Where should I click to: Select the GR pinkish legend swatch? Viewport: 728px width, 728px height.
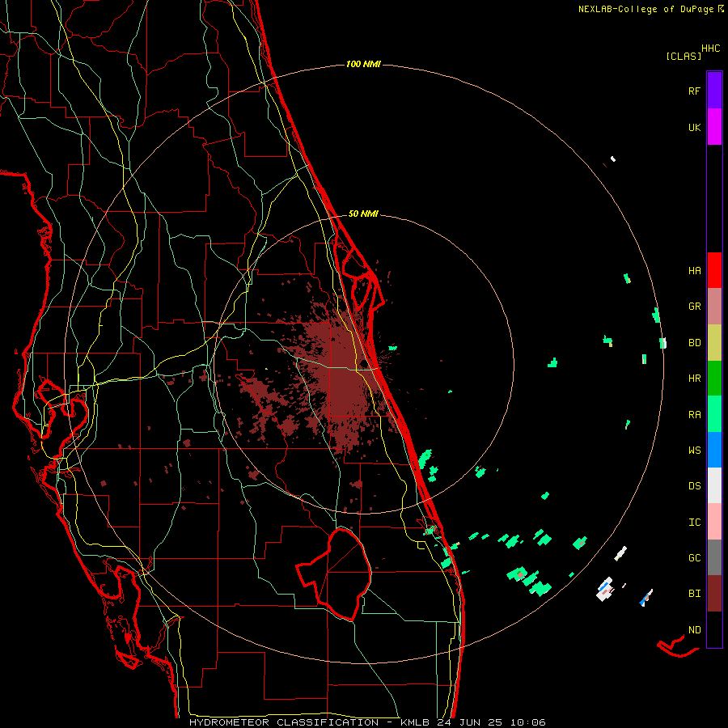714,307
